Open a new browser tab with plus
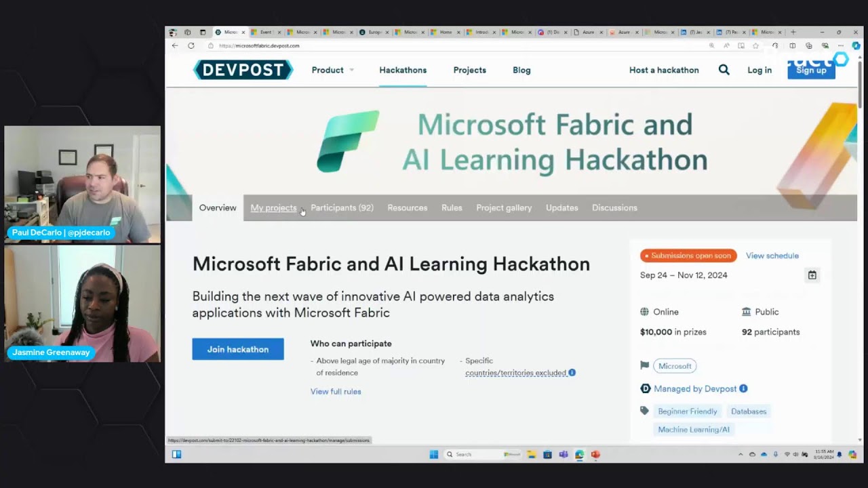Screen dimensions: 868x488 tap(793, 32)
